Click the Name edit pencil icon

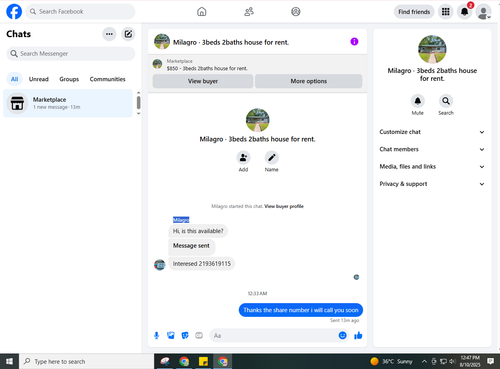pos(272,158)
